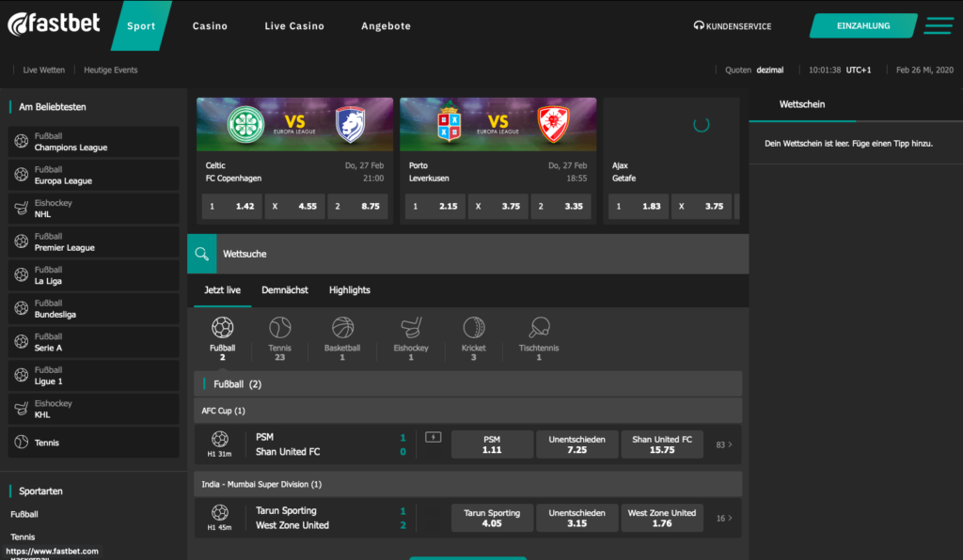Click the football icon of PSM match row
This screenshot has height=560, width=963.
(x=220, y=439)
